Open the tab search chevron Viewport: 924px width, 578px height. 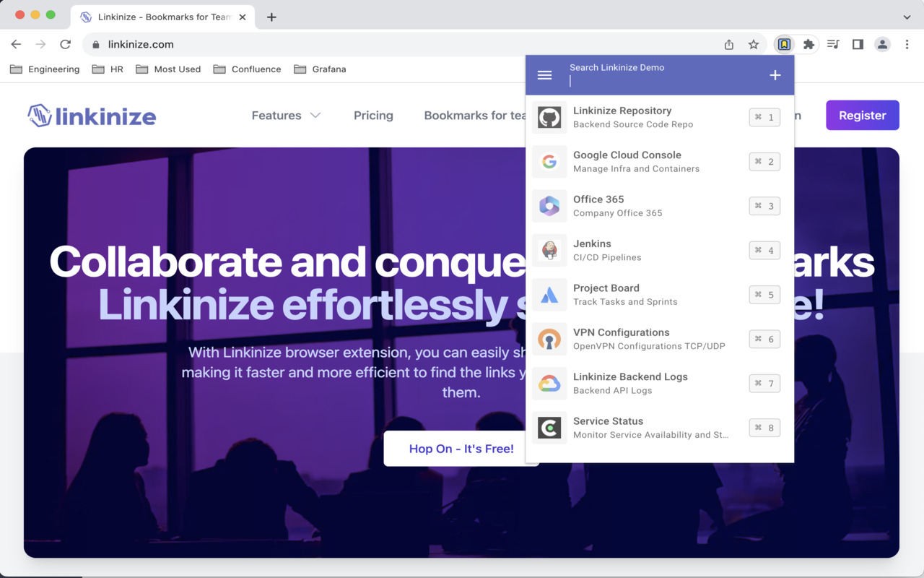click(907, 17)
